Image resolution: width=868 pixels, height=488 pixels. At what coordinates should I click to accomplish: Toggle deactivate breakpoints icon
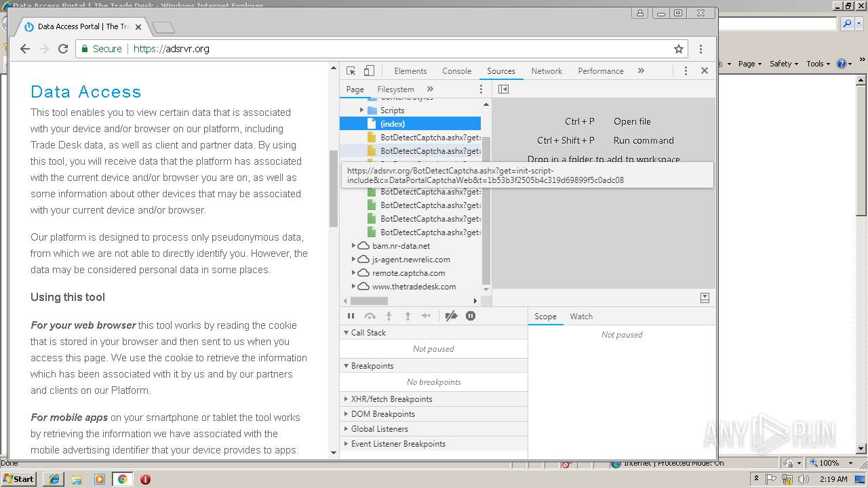pos(451,316)
